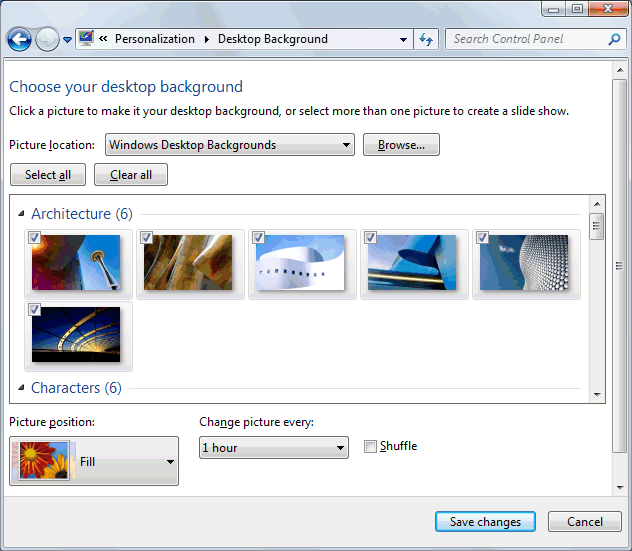Screen dimensions: 632x551
Task: Open the Picture position Fill dropdown
Action: (x=94, y=461)
